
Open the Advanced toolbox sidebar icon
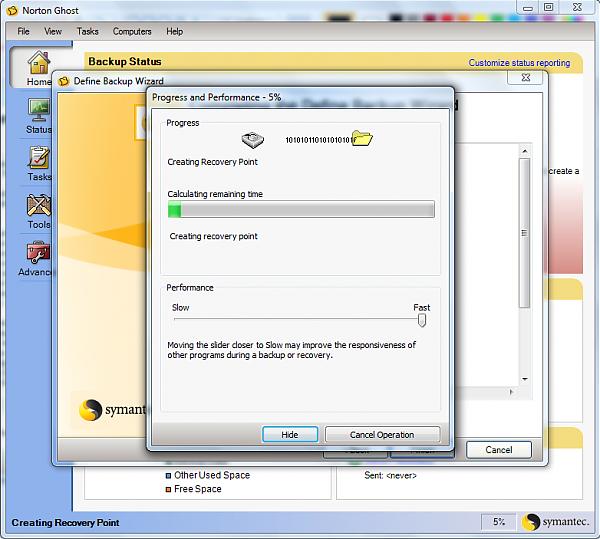point(38,252)
